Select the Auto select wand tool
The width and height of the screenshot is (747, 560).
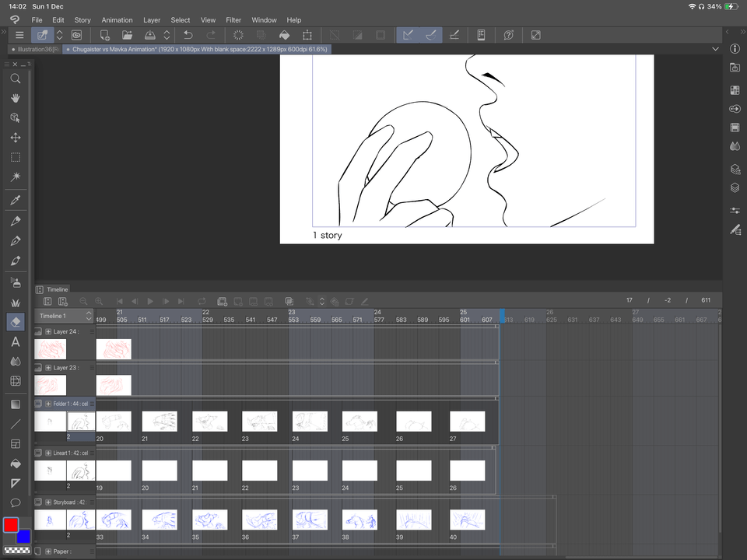tap(16, 177)
